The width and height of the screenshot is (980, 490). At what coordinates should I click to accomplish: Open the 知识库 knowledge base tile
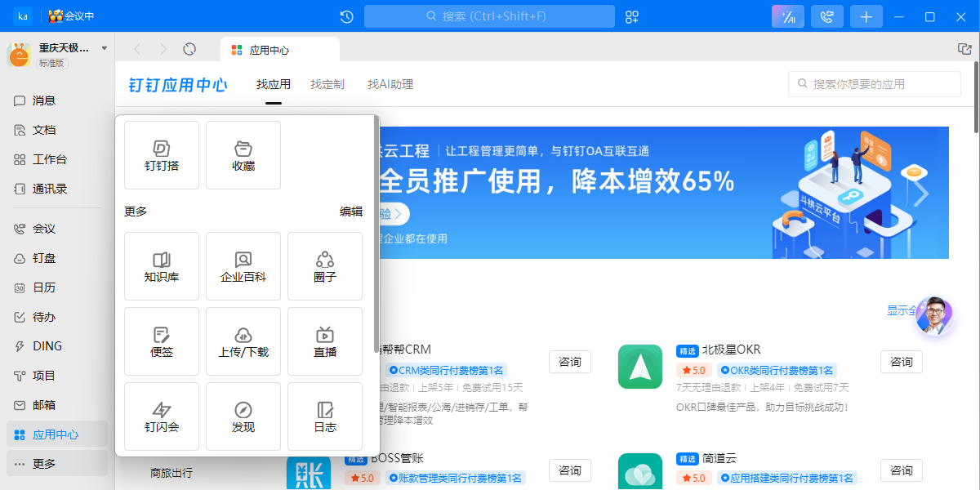pos(162,266)
